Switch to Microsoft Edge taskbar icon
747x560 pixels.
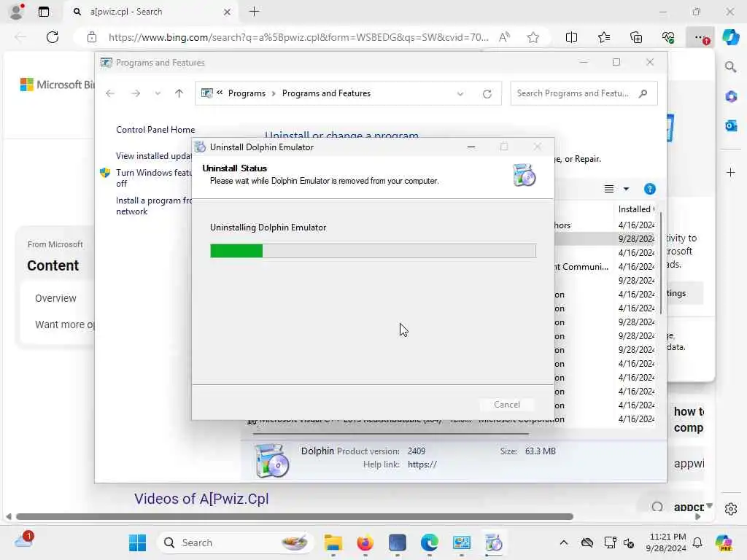(x=429, y=542)
